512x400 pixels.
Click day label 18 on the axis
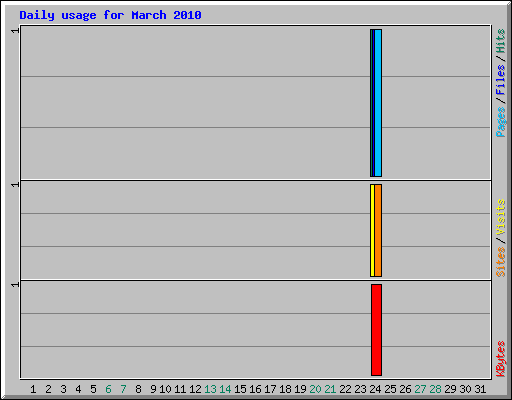coord(285,389)
